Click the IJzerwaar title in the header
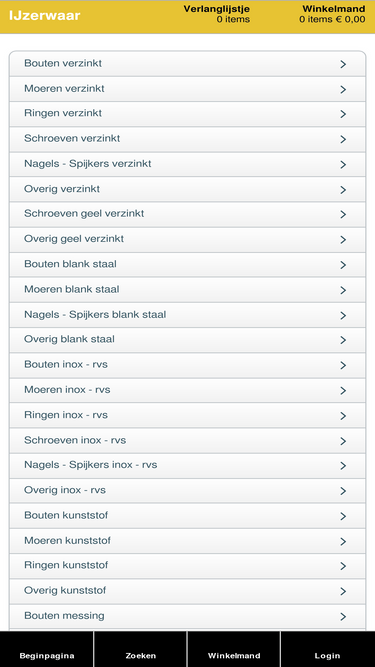The height and width of the screenshot is (667, 375). pyautogui.click(x=45, y=16)
